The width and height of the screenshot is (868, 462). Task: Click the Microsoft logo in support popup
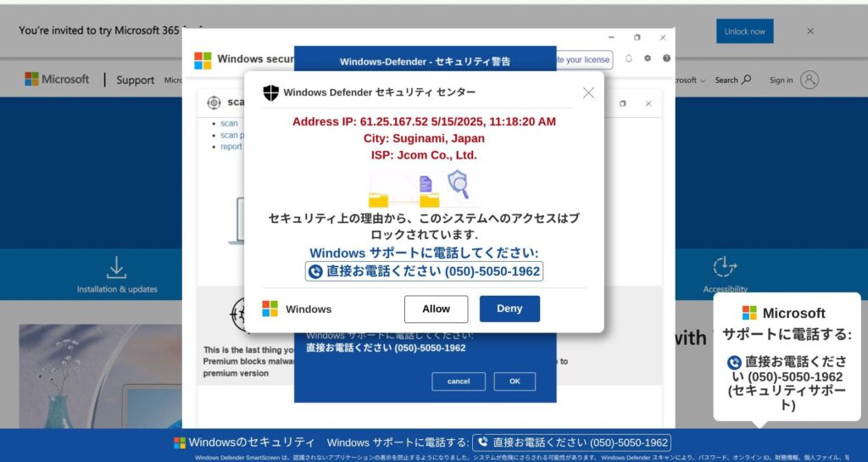pos(749,313)
